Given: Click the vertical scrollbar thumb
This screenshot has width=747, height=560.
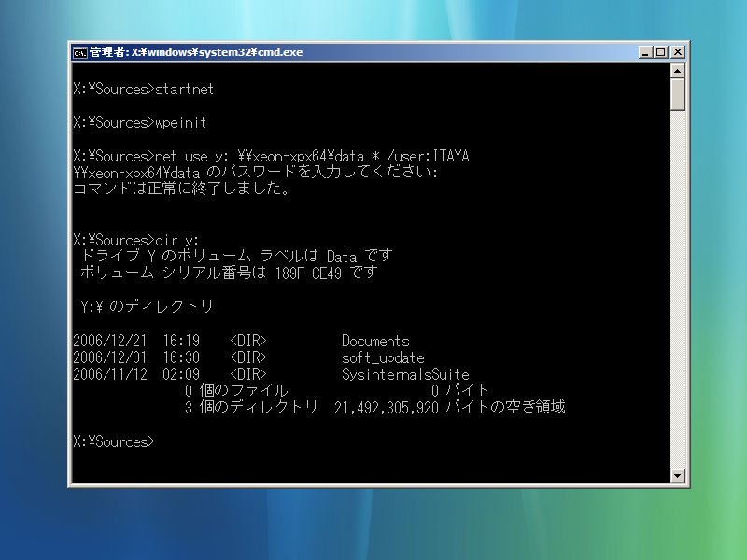Looking at the screenshot, I should 678,94.
